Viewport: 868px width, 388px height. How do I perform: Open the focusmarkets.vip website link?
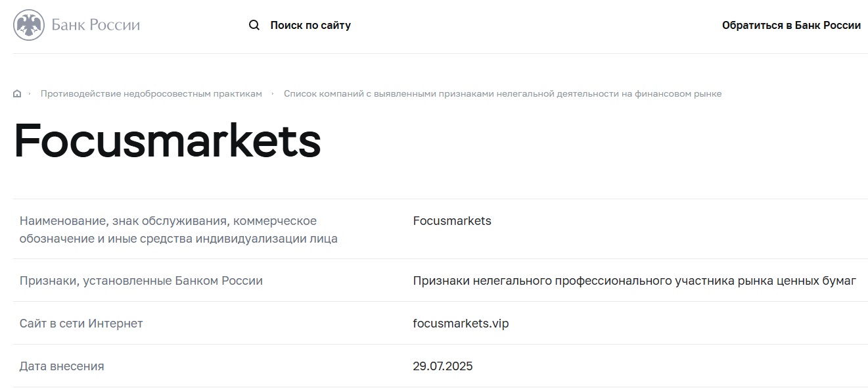tap(461, 323)
